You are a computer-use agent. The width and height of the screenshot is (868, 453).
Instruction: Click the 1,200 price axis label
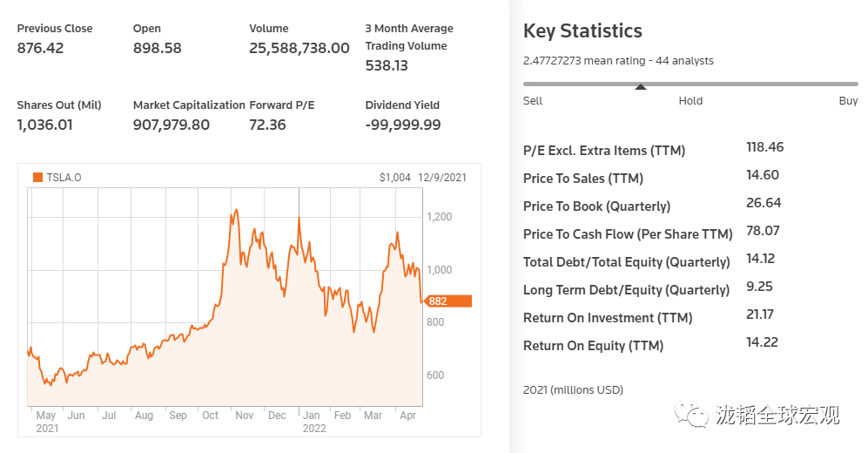tap(439, 217)
